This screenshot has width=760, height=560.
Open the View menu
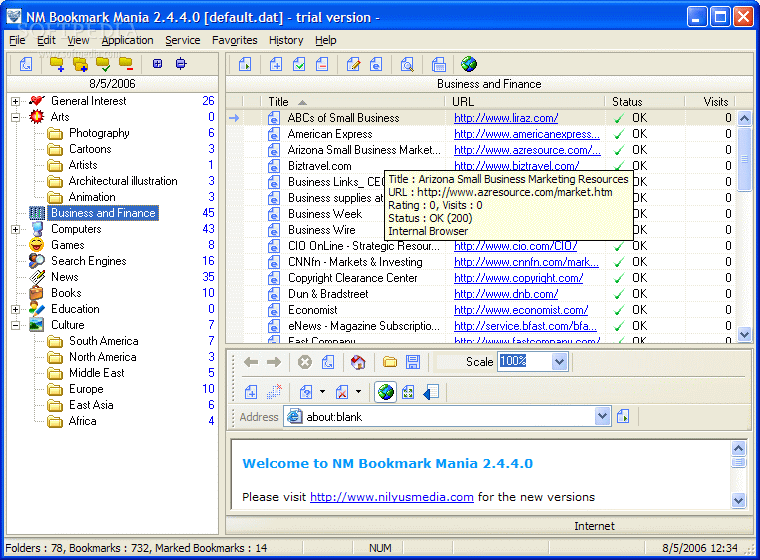(78, 40)
